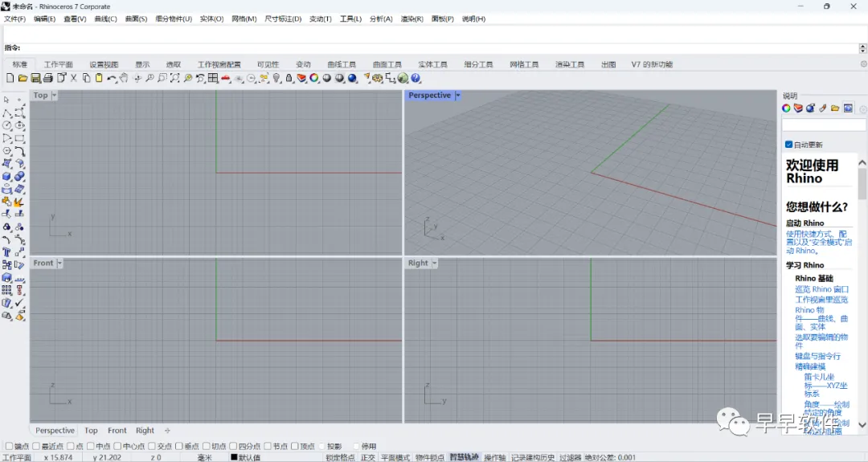Select the Pan hand tool
This screenshot has width=868, height=462.
tap(124, 78)
